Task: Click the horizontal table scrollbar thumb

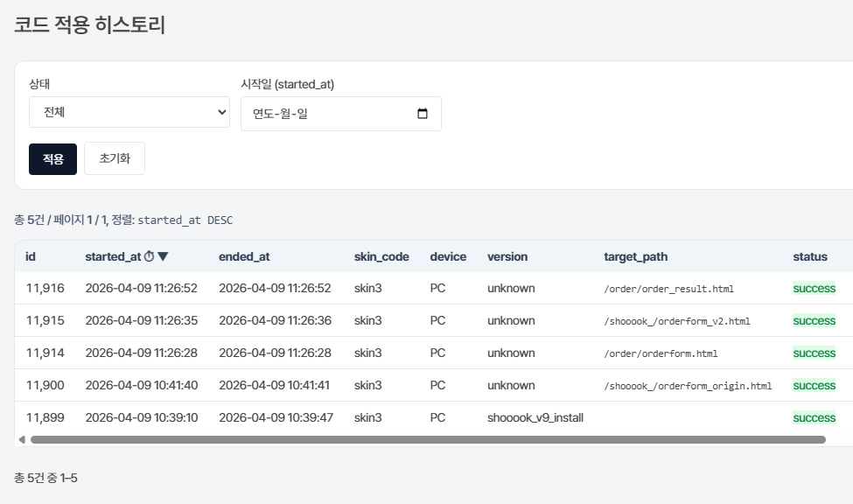Action: tap(428, 439)
